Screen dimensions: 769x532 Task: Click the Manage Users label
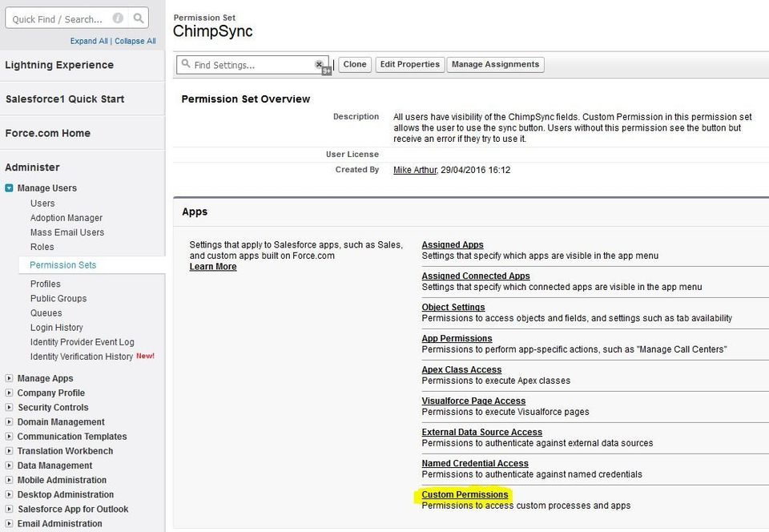tap(47, 187)
